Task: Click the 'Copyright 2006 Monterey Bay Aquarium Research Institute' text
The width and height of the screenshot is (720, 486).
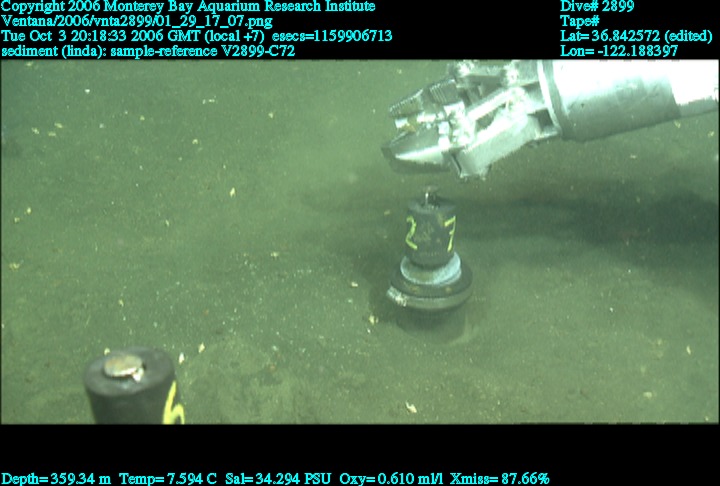Action: point(188,6)
